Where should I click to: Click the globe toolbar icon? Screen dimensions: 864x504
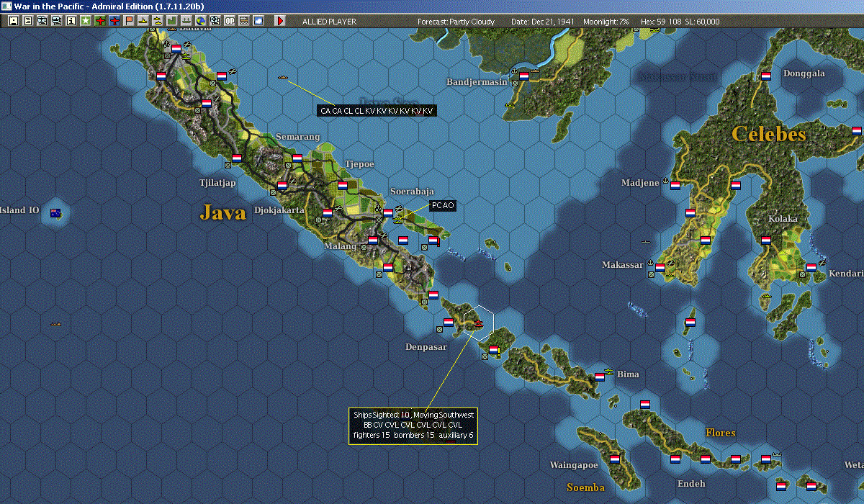200,21
